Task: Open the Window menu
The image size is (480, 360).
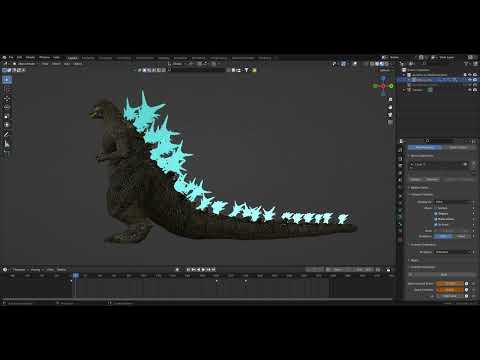Action: tap(44, 57)
